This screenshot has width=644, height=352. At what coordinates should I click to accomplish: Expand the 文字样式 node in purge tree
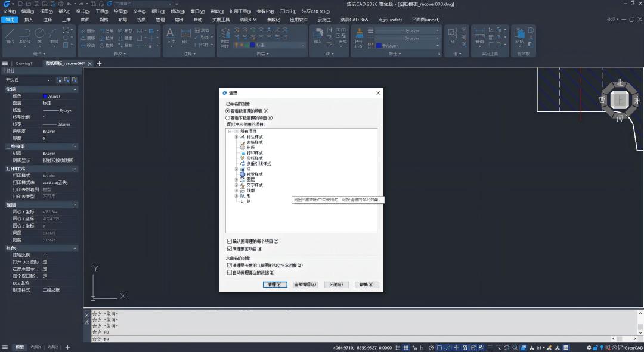coord(236,185)
